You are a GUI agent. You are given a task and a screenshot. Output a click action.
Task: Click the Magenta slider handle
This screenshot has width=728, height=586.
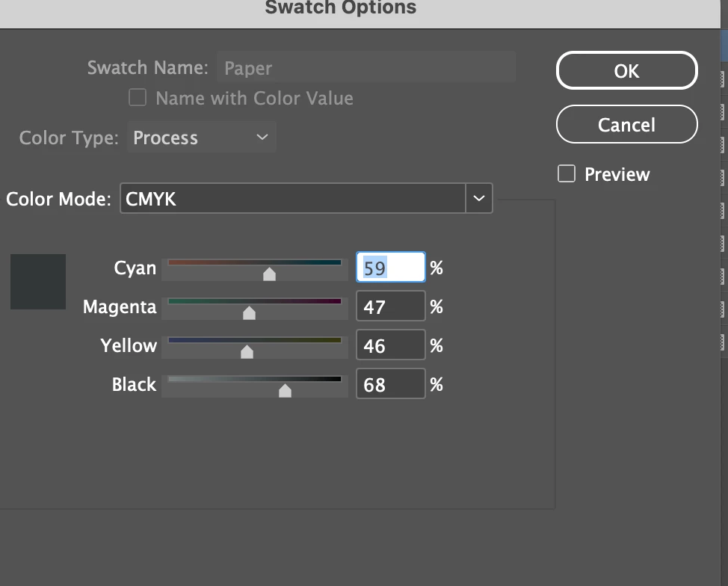click(x=250, y=313)
